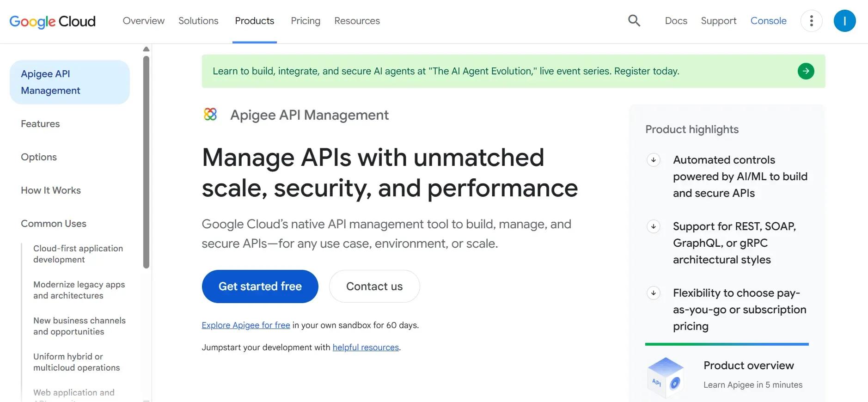Open the Console link
The height and width of the screenshot is (402, 868).
tap(768, 21)
